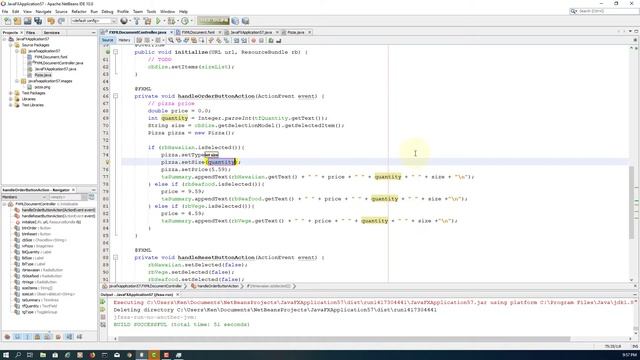Click handleOrderButtonAction in the breadcrumb bar

tap(218, 286)
